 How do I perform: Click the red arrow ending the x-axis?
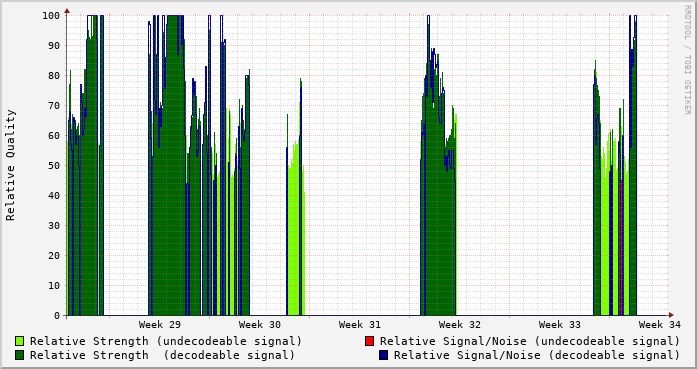(x=671, y=315)
